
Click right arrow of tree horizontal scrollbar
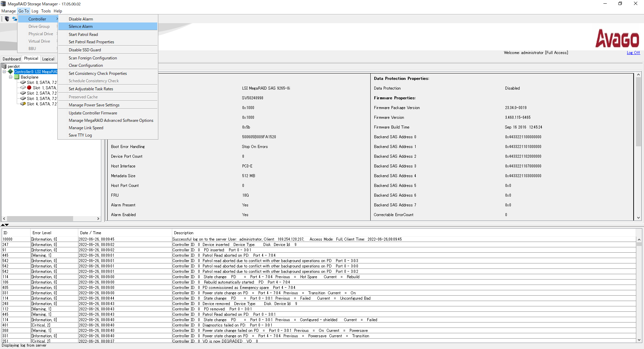click(98, 218)
